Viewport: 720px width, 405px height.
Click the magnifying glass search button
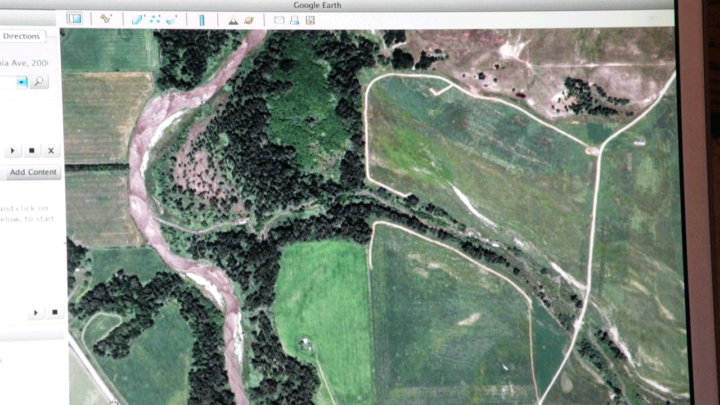click(x=39, y=82)
